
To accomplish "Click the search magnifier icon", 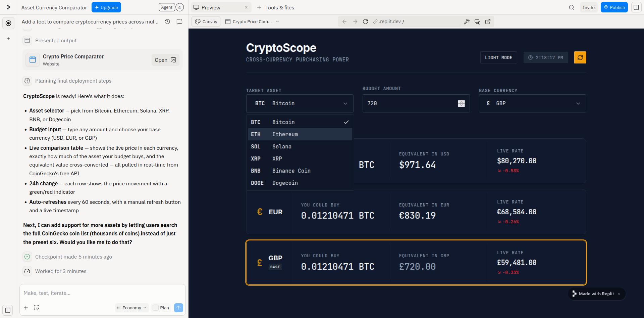I will click(572, 7).
